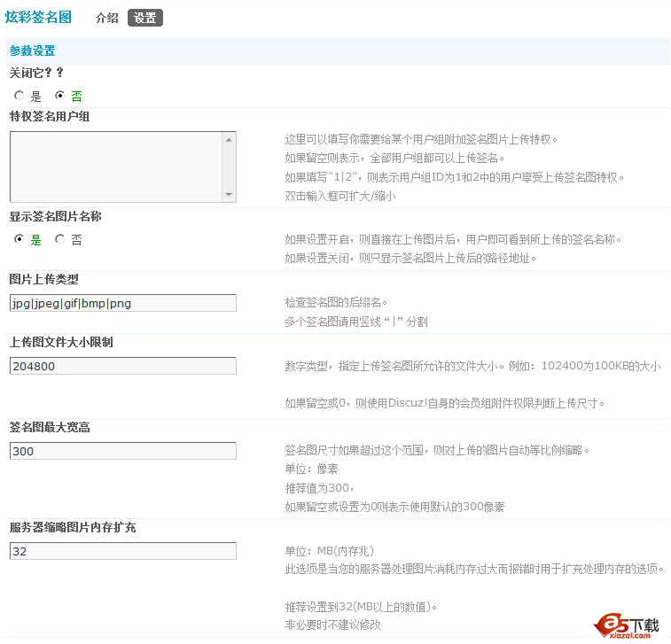Open the 介绍 tab

106,18
